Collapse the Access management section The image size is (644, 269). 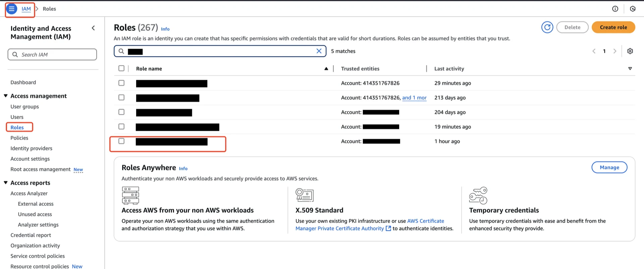6,96
